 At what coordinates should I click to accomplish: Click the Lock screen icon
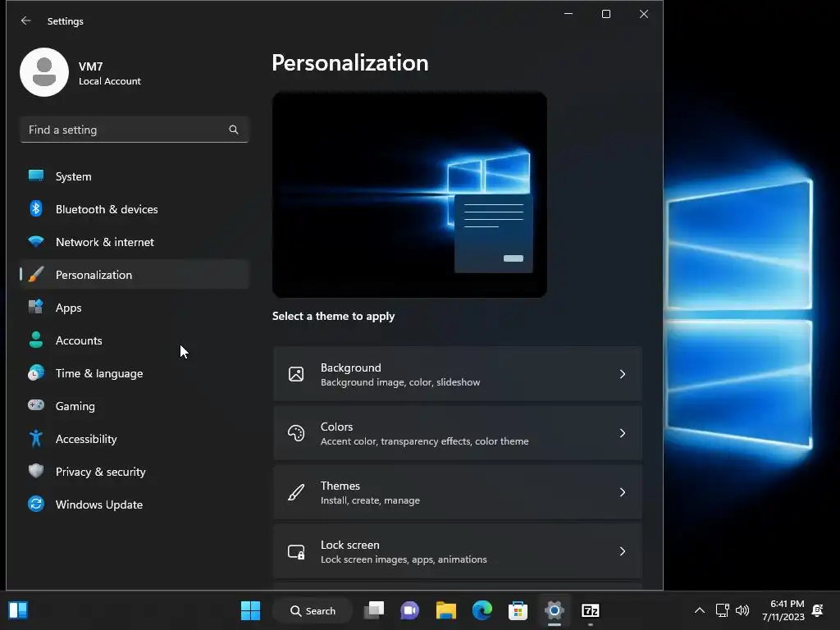(296, 551)
